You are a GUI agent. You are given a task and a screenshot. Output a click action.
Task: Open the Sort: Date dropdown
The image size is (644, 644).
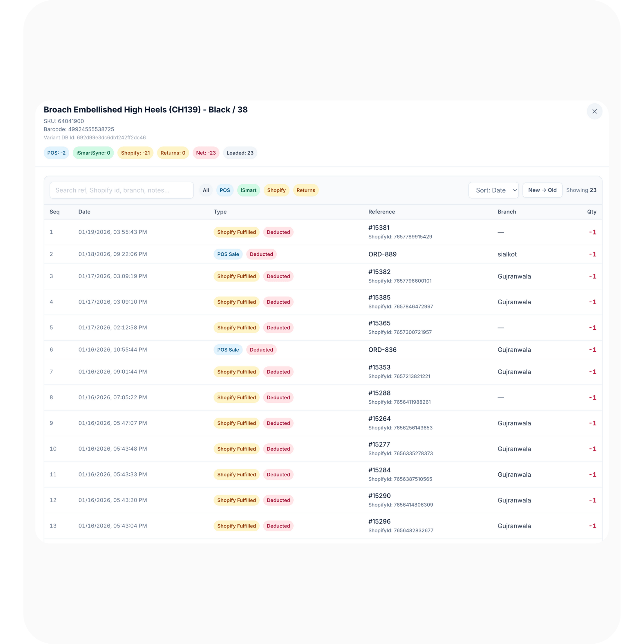pyautogui.click(x=493, y=190)
